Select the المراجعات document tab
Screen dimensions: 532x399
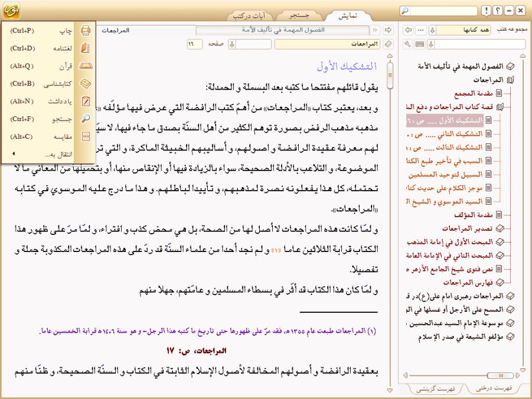(115, 30)
